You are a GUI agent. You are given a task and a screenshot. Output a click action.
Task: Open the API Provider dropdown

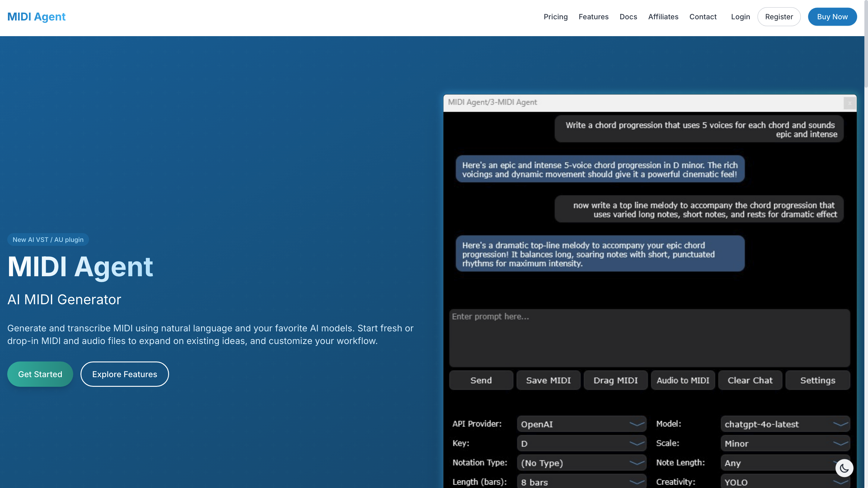(581, 424)
